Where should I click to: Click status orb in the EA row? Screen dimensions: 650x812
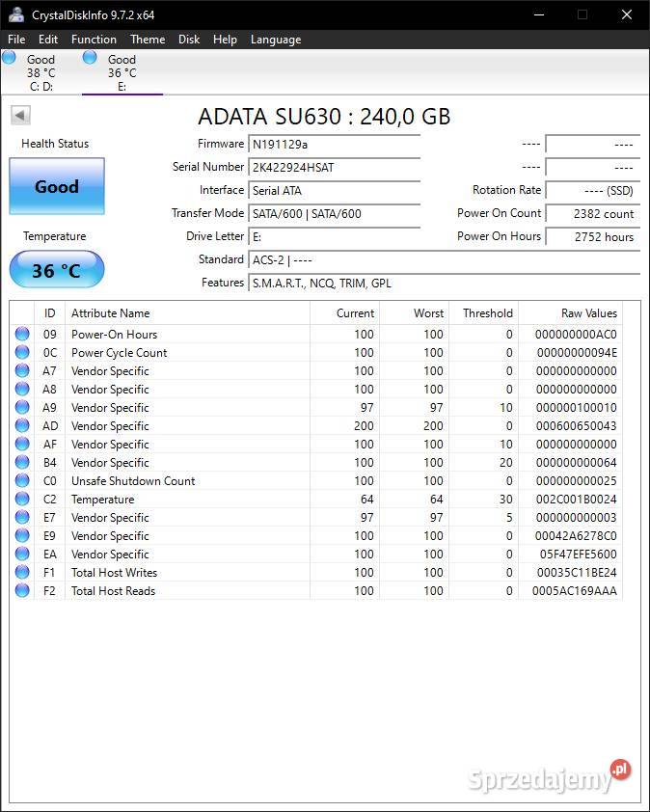click(22, 555)
